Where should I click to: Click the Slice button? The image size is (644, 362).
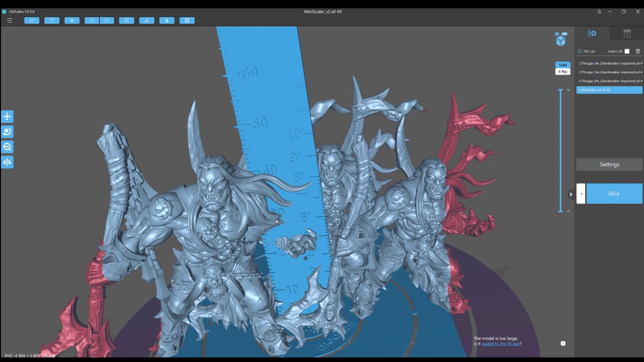pyautogui.click(x=614, y=194)
